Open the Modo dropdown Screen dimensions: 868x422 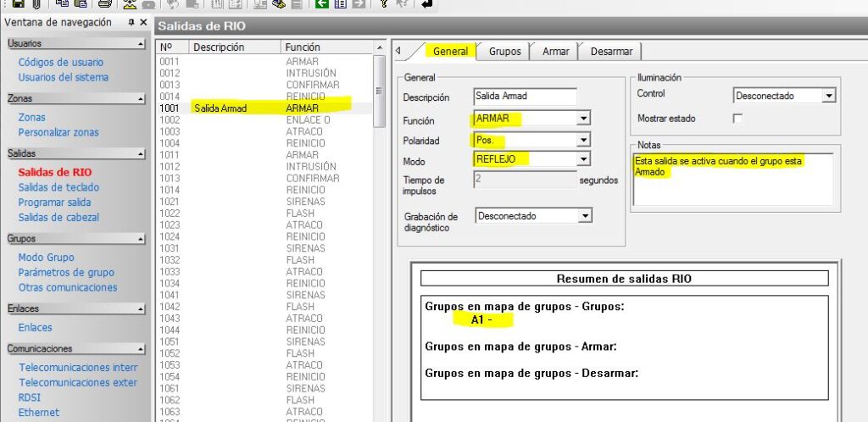[583, 160]
